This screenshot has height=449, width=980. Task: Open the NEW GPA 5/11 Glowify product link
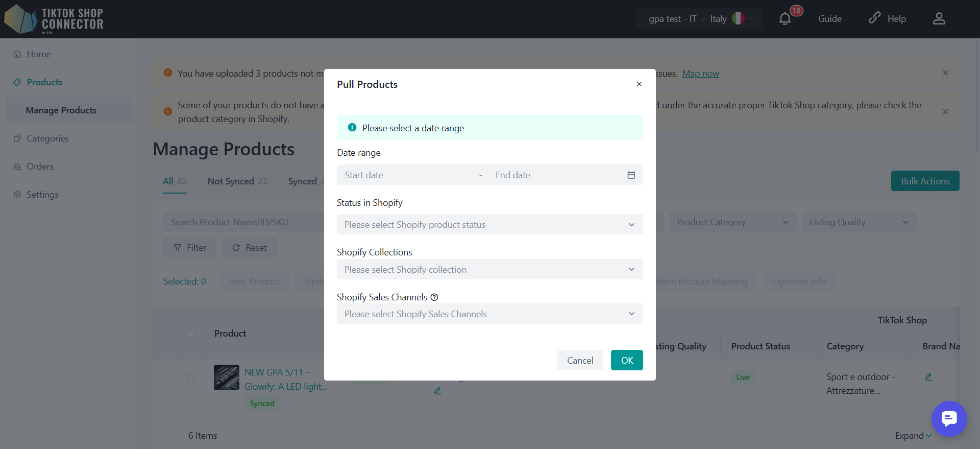coord(286,380)
